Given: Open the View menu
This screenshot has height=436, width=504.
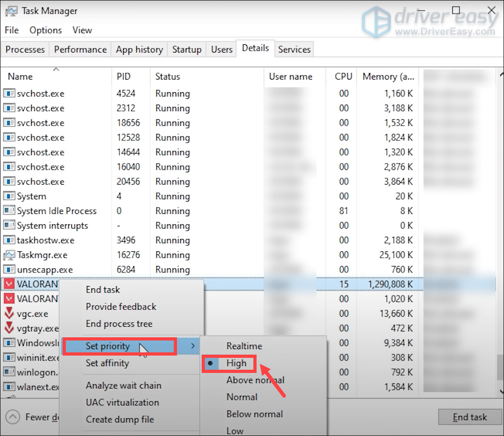Looking at the screenshot, I should point(82,30).
